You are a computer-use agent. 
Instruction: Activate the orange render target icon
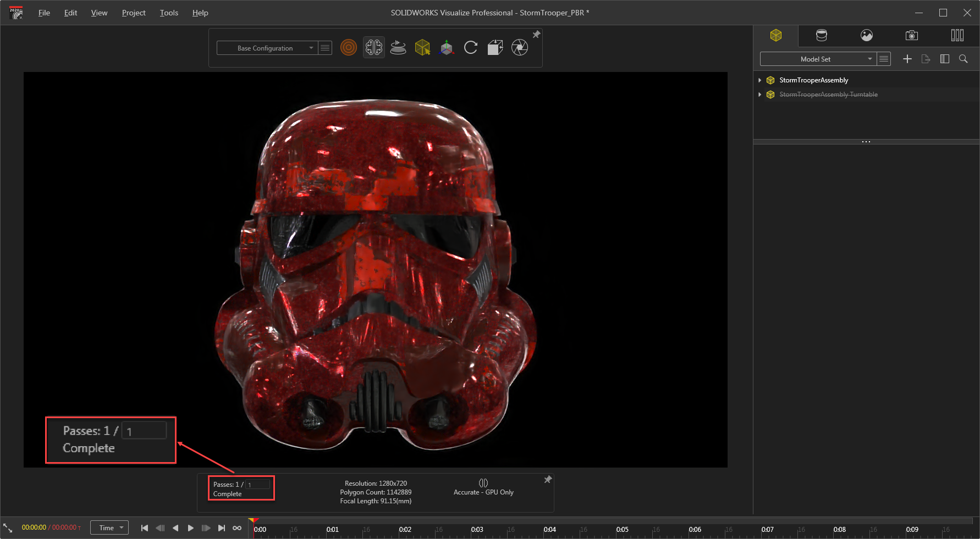click(349, 47)
